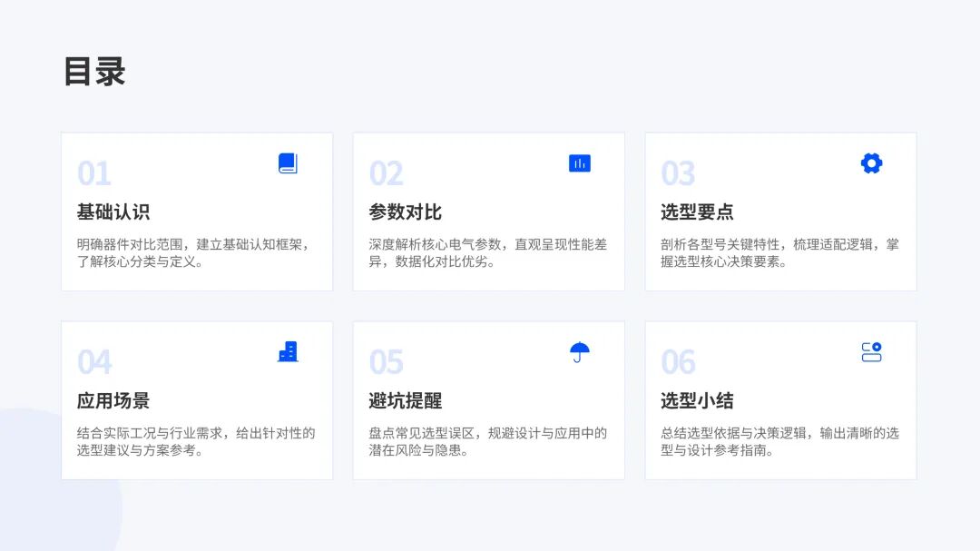The image size is (980, 551).
Task: Click the bar chart icon in 参数对比 card
Action: click(579, 163)
